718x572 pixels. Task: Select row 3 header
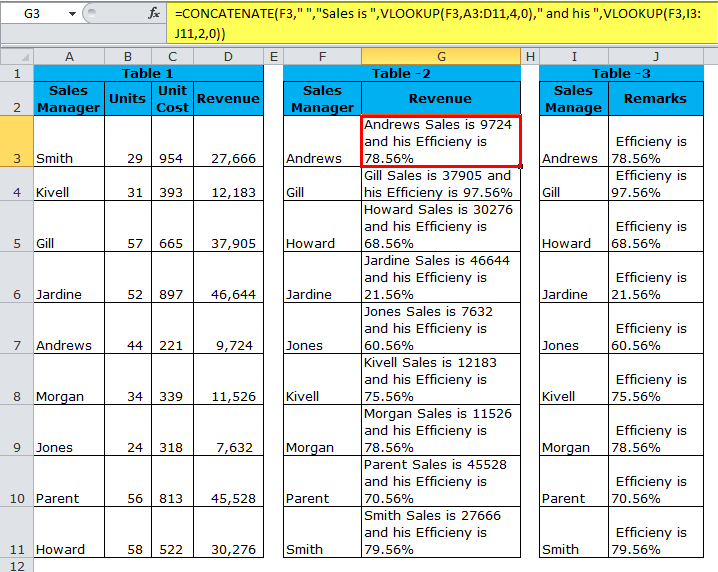pos(16,141)
